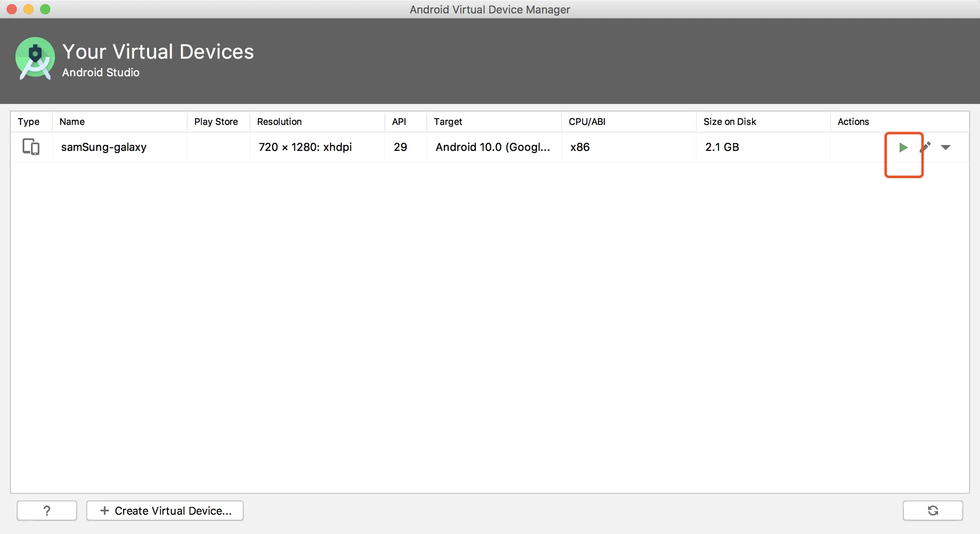Click the green zoom window button
Image resolution: width=980 pixels, height=534 pixels.
coord(45,9)
